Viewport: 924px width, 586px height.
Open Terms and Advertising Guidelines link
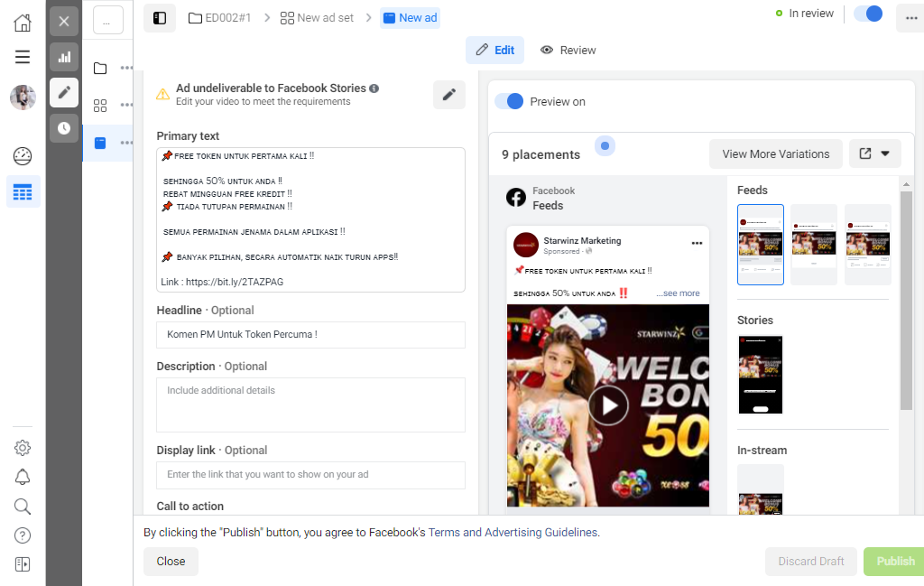pyautogui.click(x=513, y=533)
